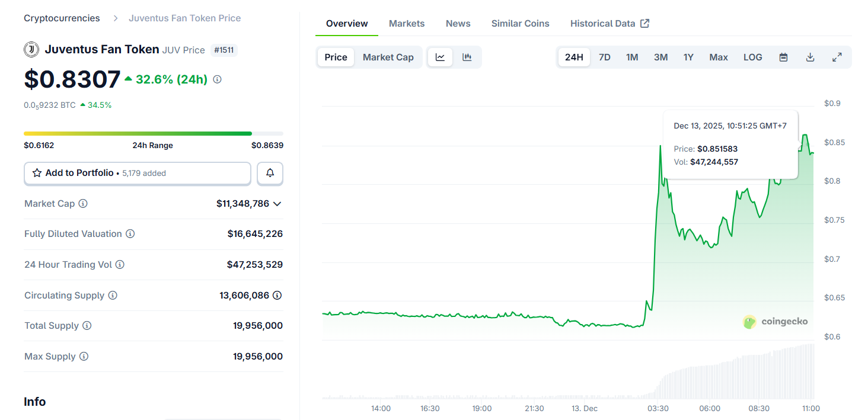The image size is (868, 420).
Task: Open the calendar date range picker
Action: click(783, 57)
